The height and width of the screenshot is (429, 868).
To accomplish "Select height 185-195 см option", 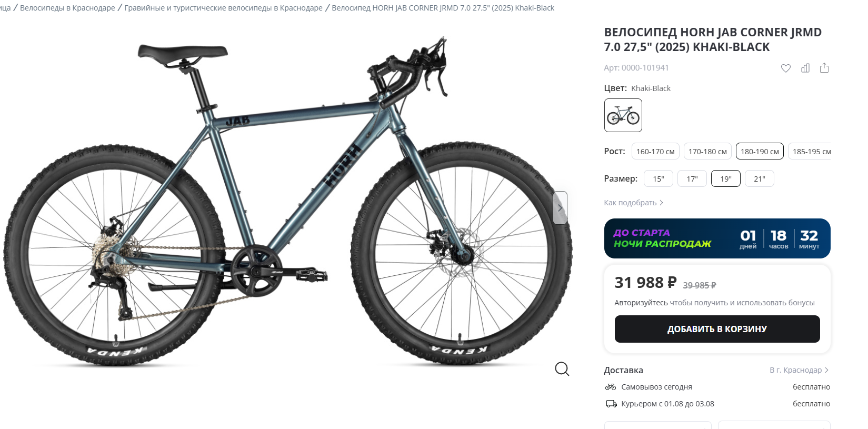I will [x=810, y=151].
